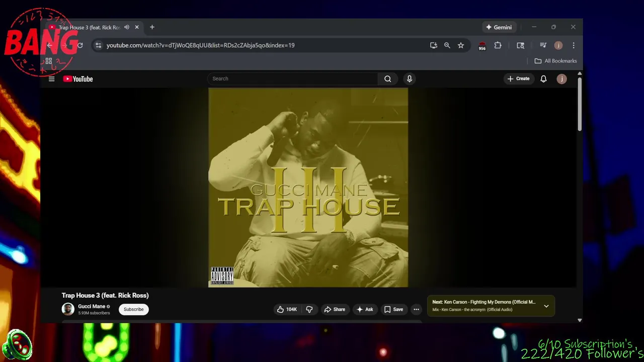Open the red extension with 956 badge
The width and height of the screenshot is (644, 362).
(x=482, y=46)
